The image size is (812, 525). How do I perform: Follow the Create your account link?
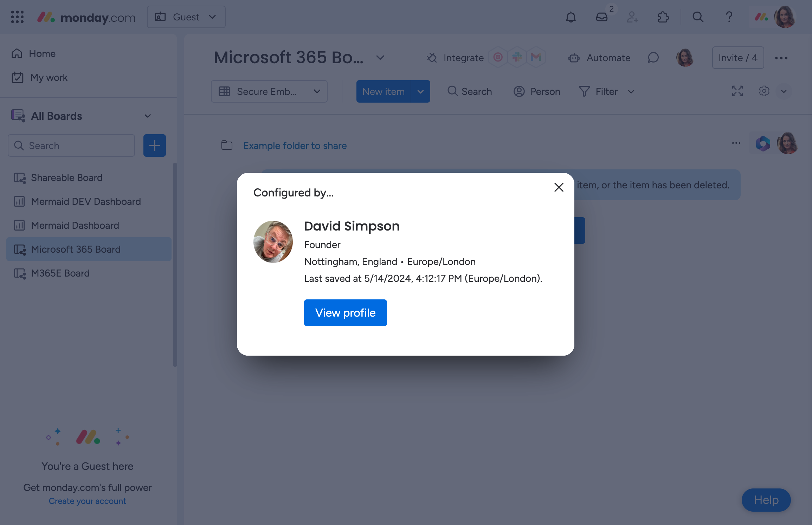point(87,500)
